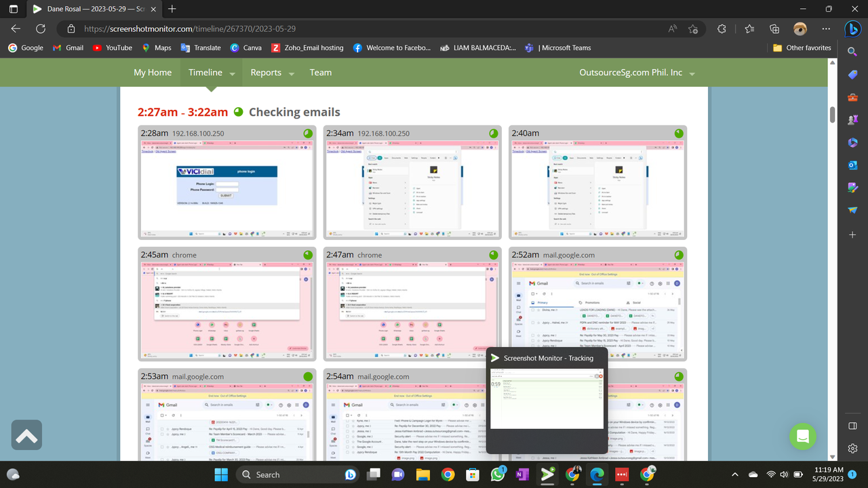Open Outlook in Edge sidebar
The image size is (868, 488).
[853, 165]
